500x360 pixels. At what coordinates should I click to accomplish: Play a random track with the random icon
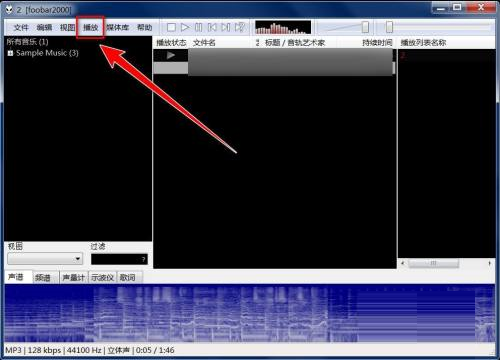pyautogui.click(x=240, y=27)
